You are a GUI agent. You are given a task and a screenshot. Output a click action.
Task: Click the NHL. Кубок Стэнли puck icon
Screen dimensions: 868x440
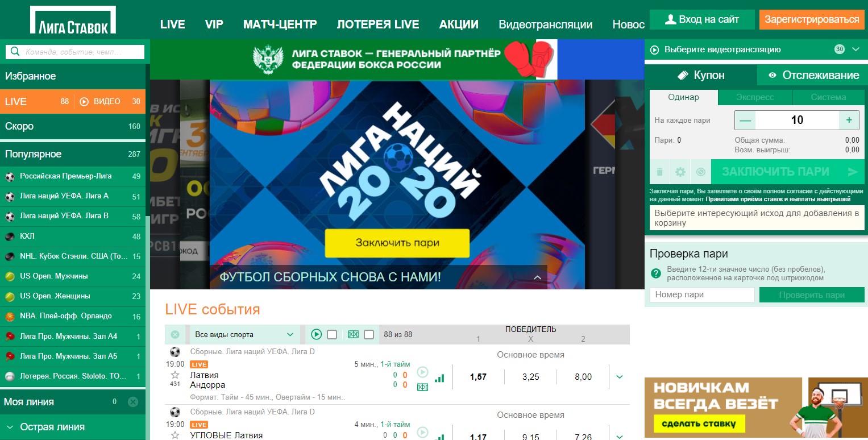pyautogui.click(x=10, y=256)
